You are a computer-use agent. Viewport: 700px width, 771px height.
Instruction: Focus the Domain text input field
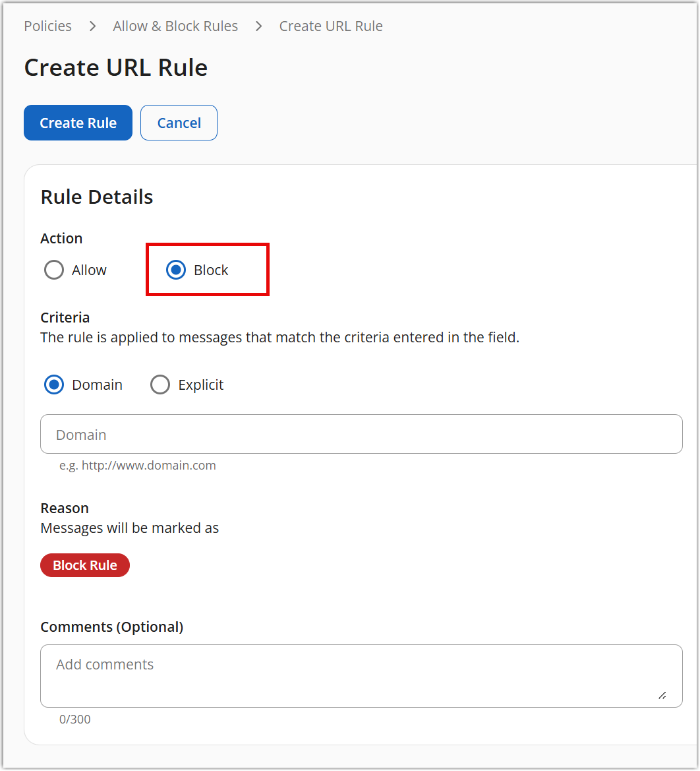(x=361, y=435)
